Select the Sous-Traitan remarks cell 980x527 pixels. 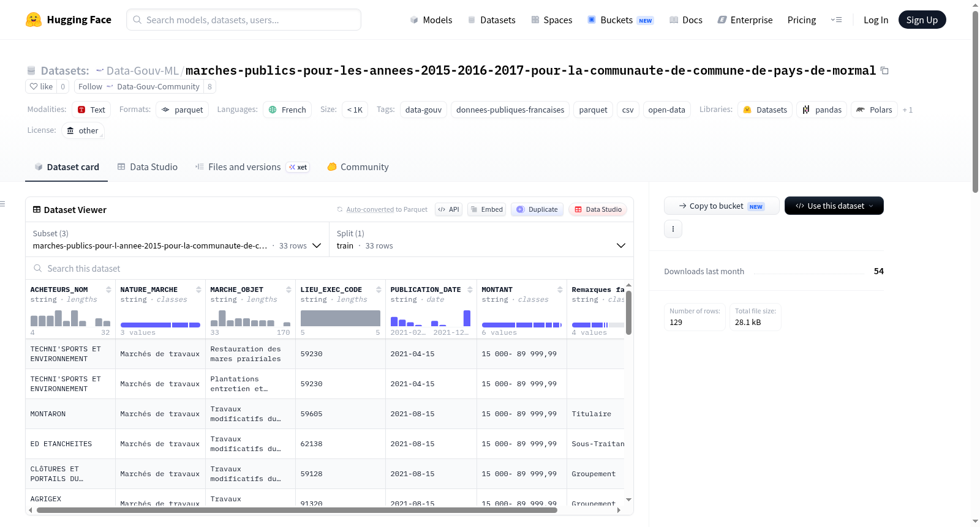tap(595, 444)
